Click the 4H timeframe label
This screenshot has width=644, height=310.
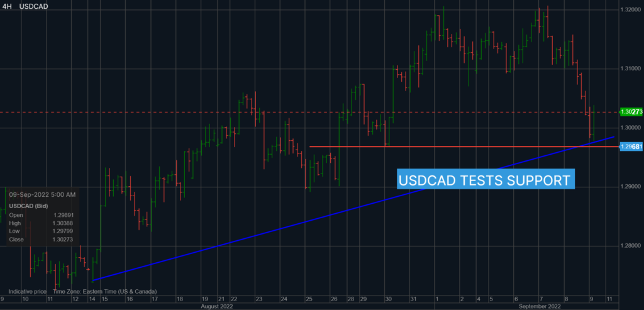pyautogui.click(x=7, y=6)
